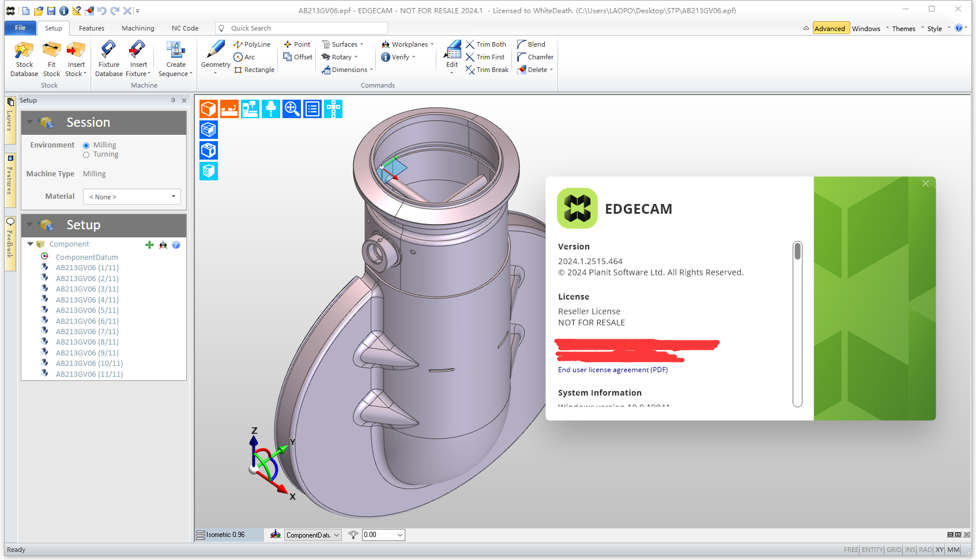
Task: Expand Dimensions dropdown menu
Action: click(348, 70)
